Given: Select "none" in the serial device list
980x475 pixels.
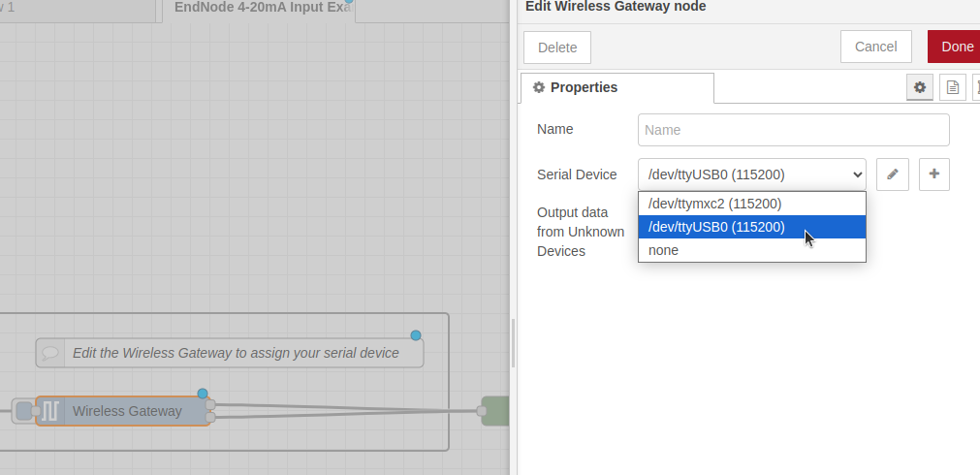Looking at the screenshot, I should point(664,250).
